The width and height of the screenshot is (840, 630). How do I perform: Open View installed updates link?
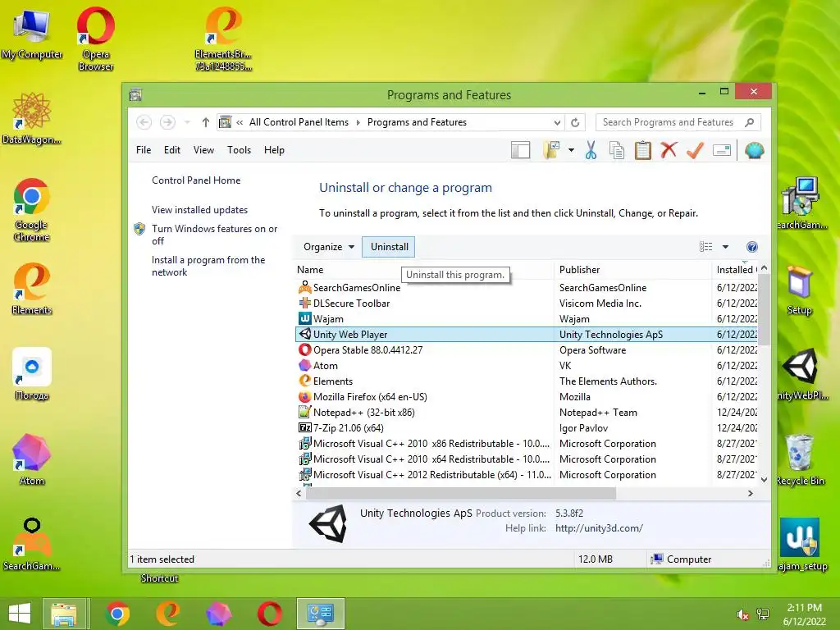pos(199,210)
